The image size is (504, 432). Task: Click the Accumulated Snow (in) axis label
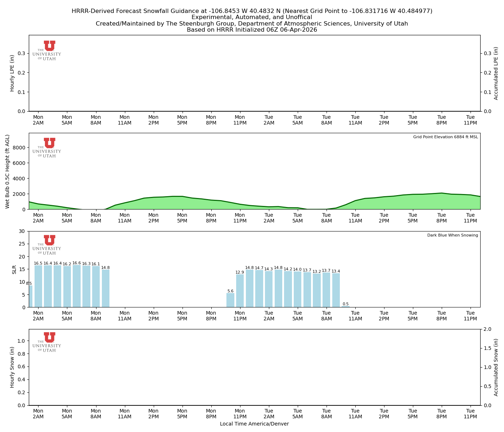pos(496,367)
